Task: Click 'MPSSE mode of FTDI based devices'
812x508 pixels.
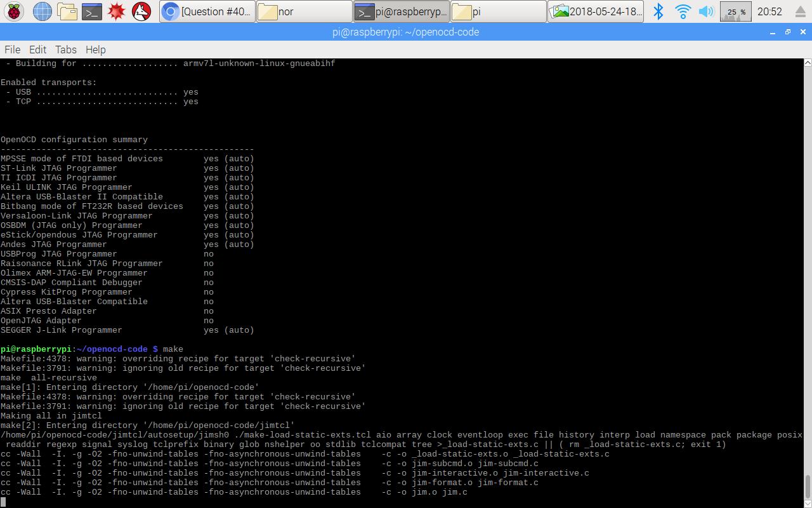Action: coord(82,159)
